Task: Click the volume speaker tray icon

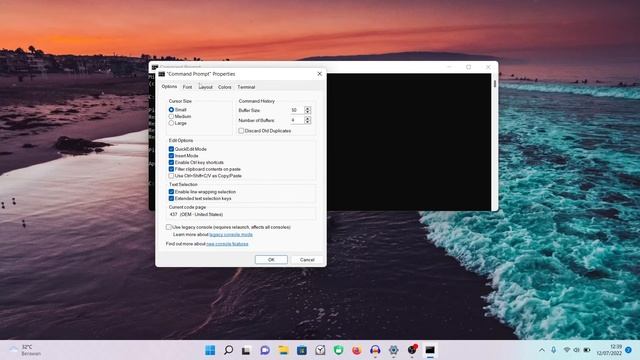Action: [x=577, y=350]
